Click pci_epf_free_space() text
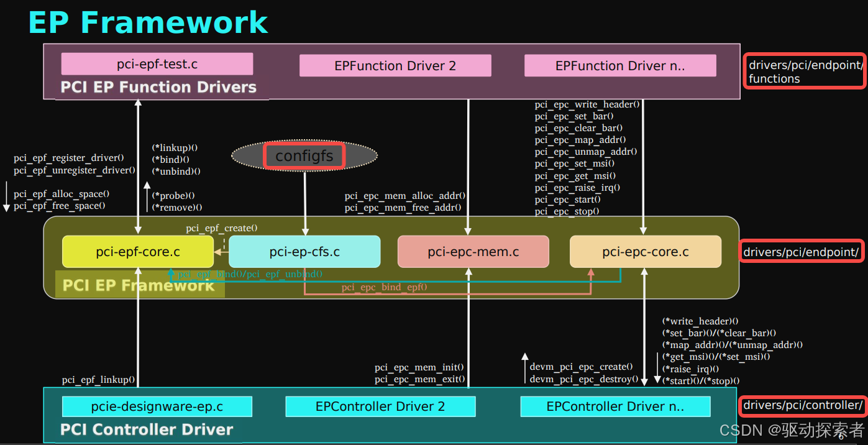868x445 pixels. click(x=60, y=206)
